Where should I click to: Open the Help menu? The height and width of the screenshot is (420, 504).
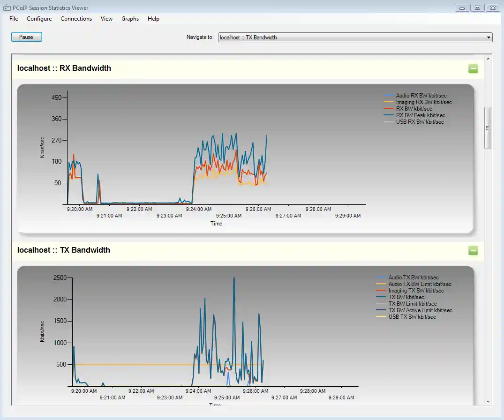coord(153,19)
